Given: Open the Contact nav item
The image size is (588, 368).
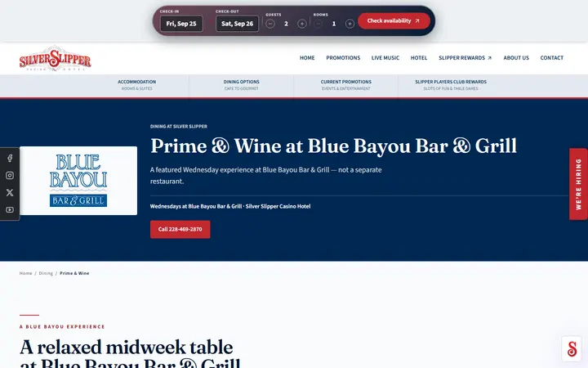Looking at the screenshot, I should (551, 58).
